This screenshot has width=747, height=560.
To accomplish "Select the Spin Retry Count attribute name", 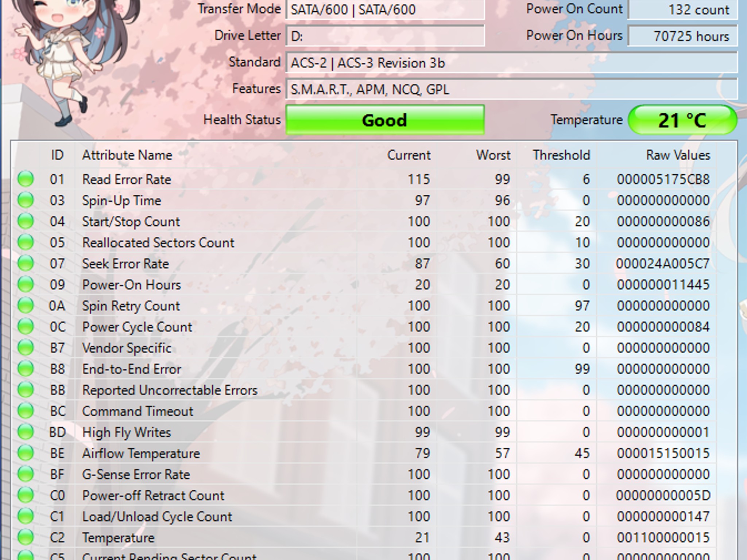I will [x=131, y=306].
